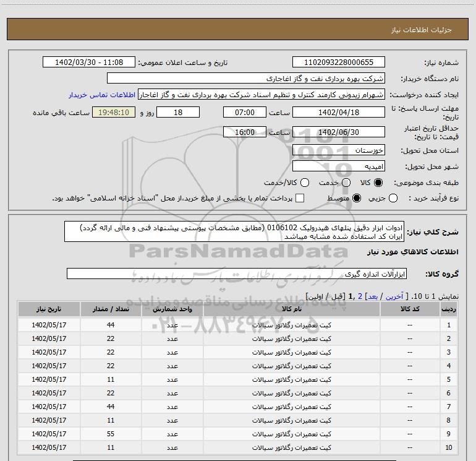Tick the اسناد خزانه اسلامی payment checkbox
Image resolution: width=476 pixels, height=461 pixels.
point(300,198)
